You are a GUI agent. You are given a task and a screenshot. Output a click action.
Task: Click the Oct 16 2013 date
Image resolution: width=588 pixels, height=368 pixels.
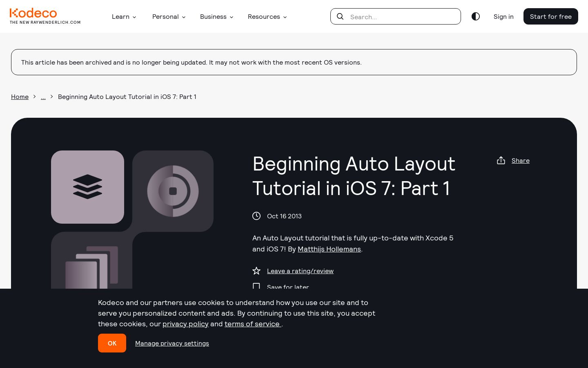[284, 216]
